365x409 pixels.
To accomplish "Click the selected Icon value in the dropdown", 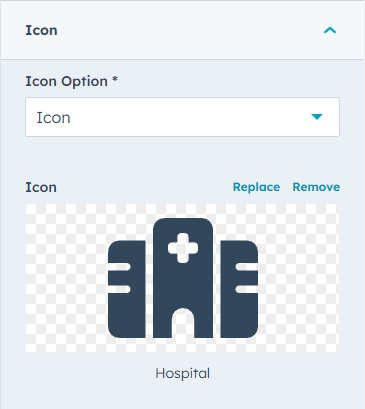I will [53, 118].
